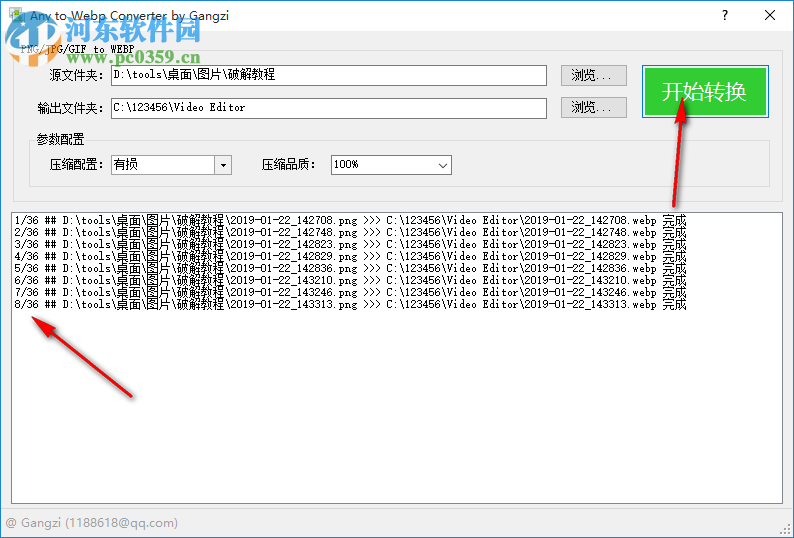This screenshot has width=794, height=538.
Task: Click 浏览 button for output folder
Action: (593, 107)
